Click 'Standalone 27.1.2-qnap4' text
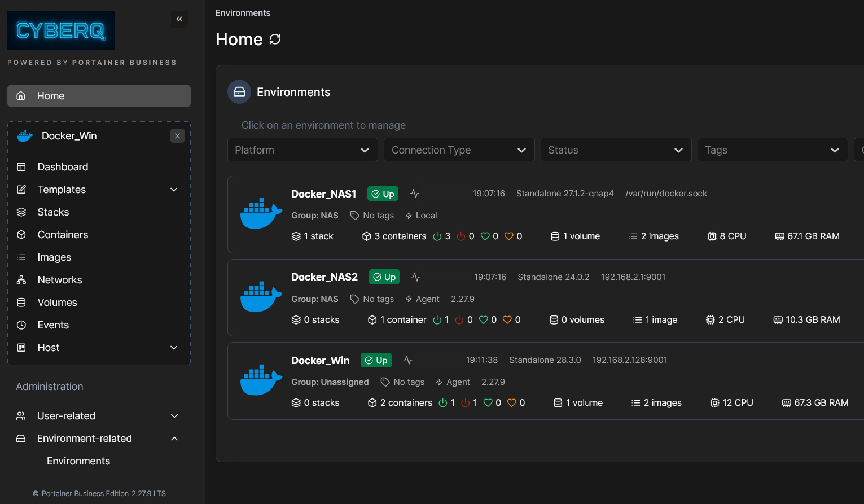Viewport: 864px width, 504px height. coord(565,194)
